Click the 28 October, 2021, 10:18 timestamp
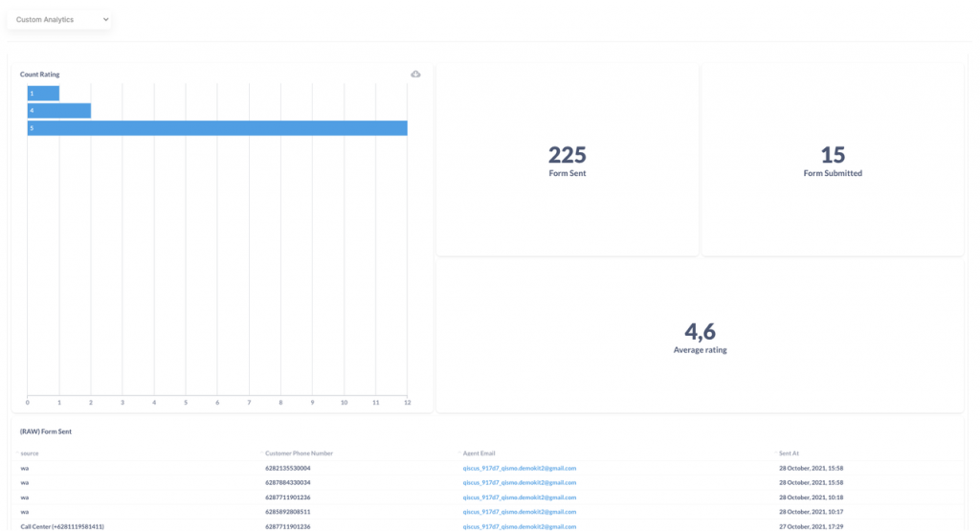 click(811, 498)
